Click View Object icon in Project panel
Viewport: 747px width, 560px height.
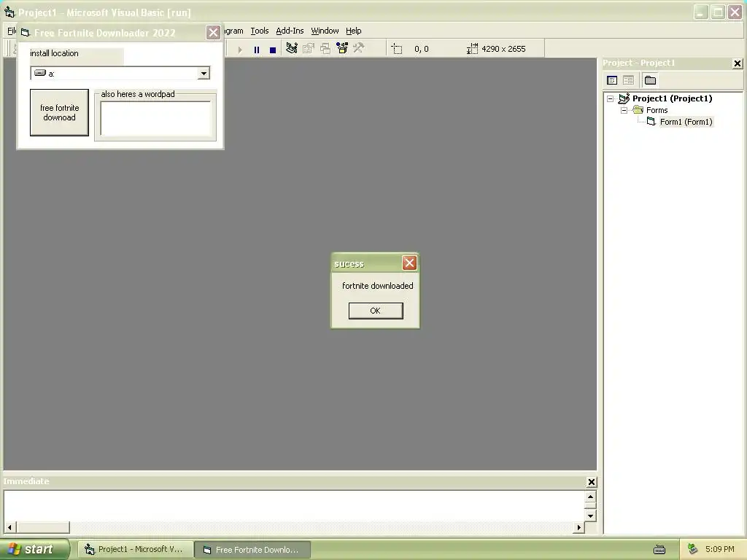point(628,80)
